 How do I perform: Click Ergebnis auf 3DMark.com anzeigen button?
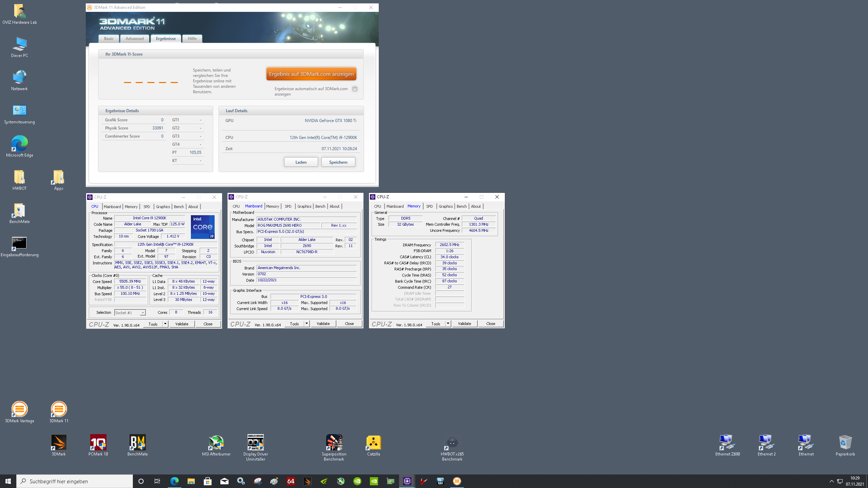pyautogui.click(x=311, y=74)
